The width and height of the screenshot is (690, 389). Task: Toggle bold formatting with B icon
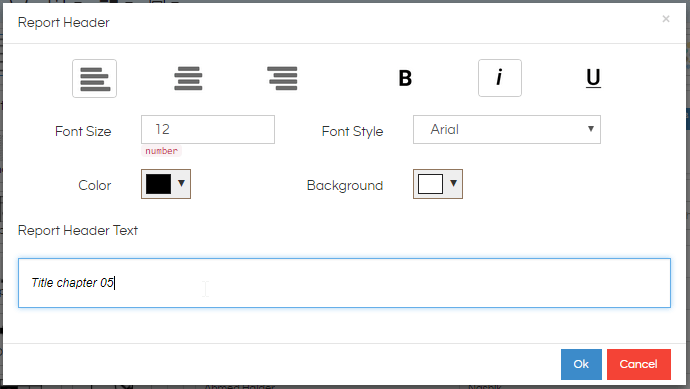click(x=405, y=78)
